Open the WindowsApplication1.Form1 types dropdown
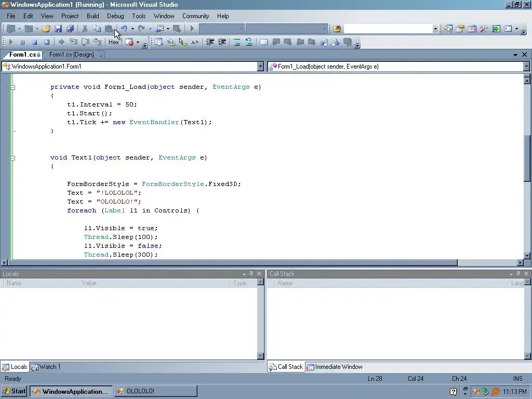Viewport: 532px width, 399px height. click(261, 66)
